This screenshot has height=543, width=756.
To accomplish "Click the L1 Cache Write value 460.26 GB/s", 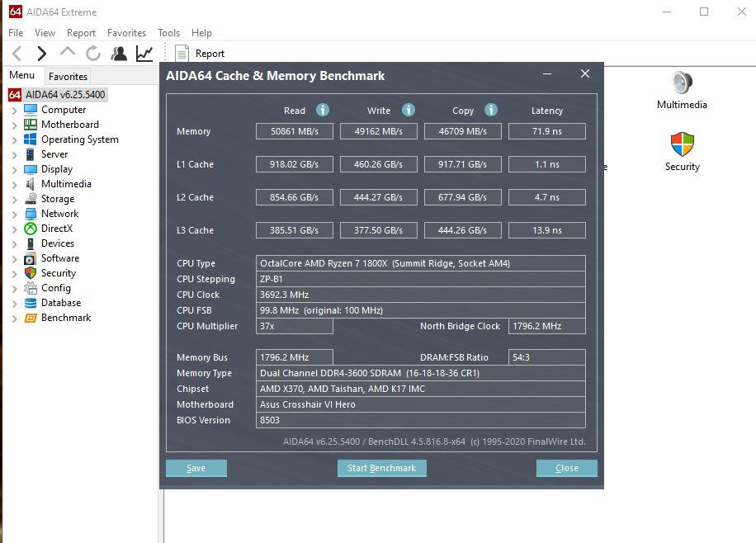I will point(379,164).
